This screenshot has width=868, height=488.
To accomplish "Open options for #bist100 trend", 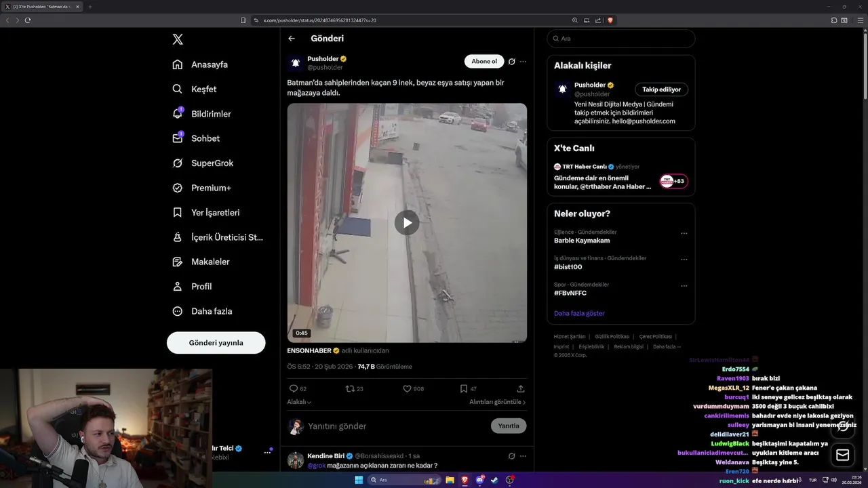I will point(684,260).
